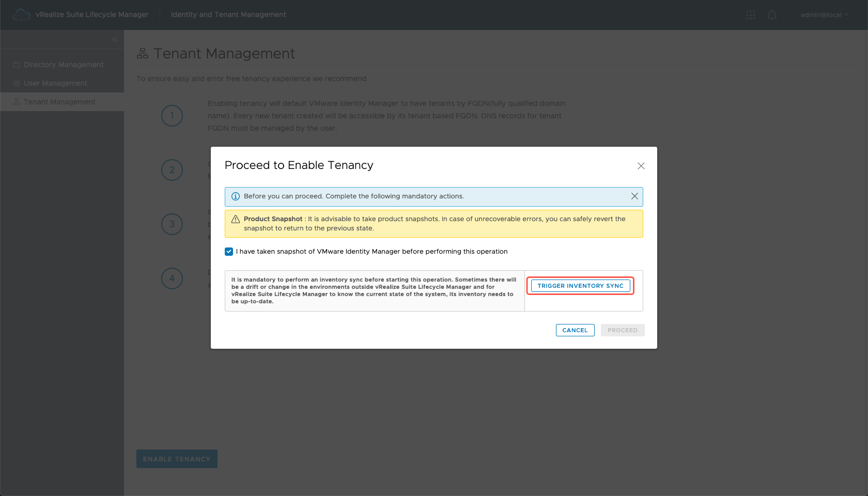Click Identity and Tenant Management header title
868x496 pixels.
point(228,14)
